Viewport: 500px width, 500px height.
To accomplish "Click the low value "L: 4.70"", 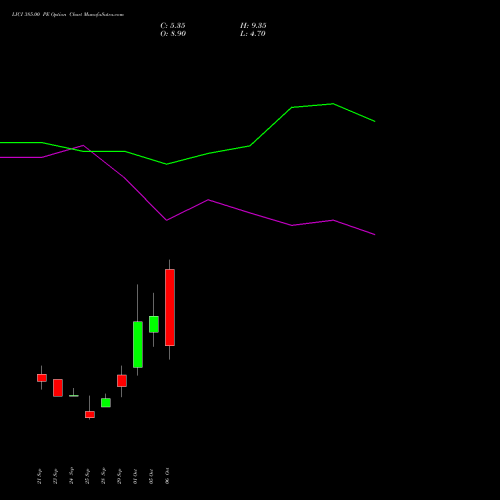I will point(253,34).
